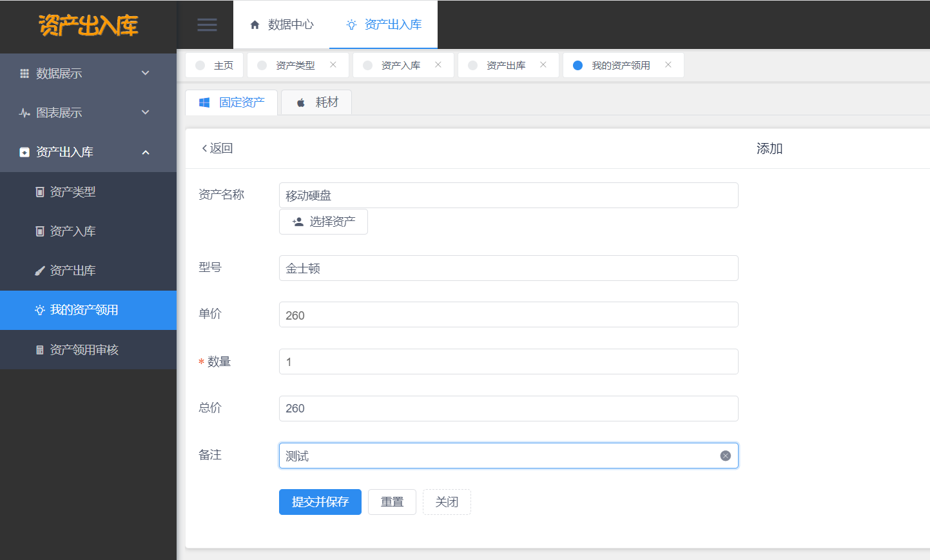Click the Windows icon on 固定资产 tab
This screenshot has width=930, height=560.
coord(204,102)
